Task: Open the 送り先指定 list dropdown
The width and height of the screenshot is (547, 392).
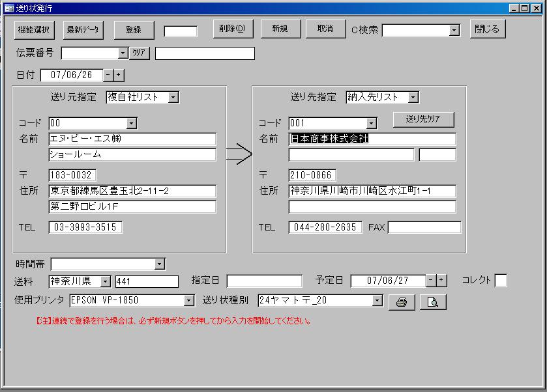Action: coord(413,97)
